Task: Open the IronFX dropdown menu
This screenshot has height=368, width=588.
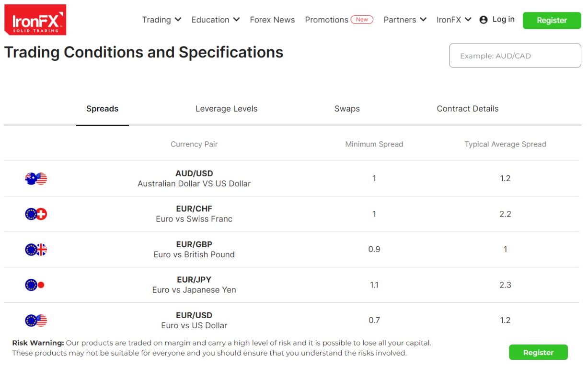Action: (x=453, y=20)
